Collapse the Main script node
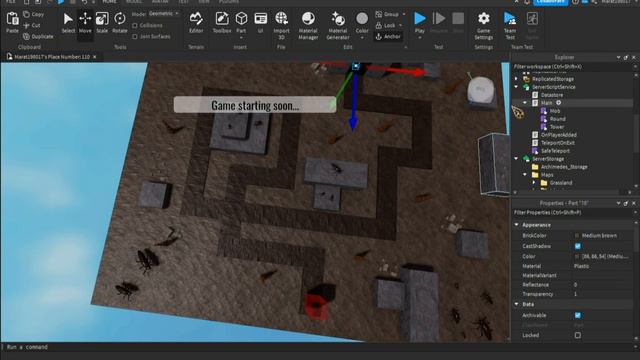Viewport: 640px width, 360px height. click(x=525, y=103)
